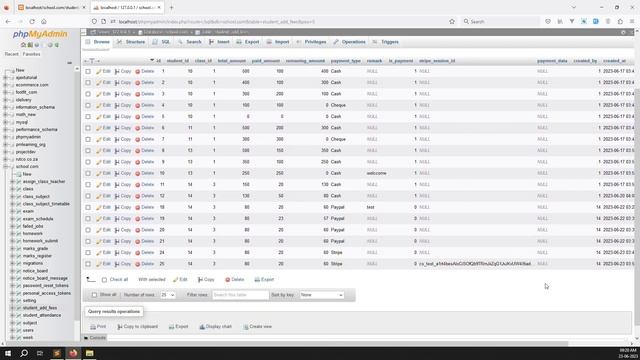Expand the class_subject table node
The image size is (640, 360).
[x=12, y=196]
